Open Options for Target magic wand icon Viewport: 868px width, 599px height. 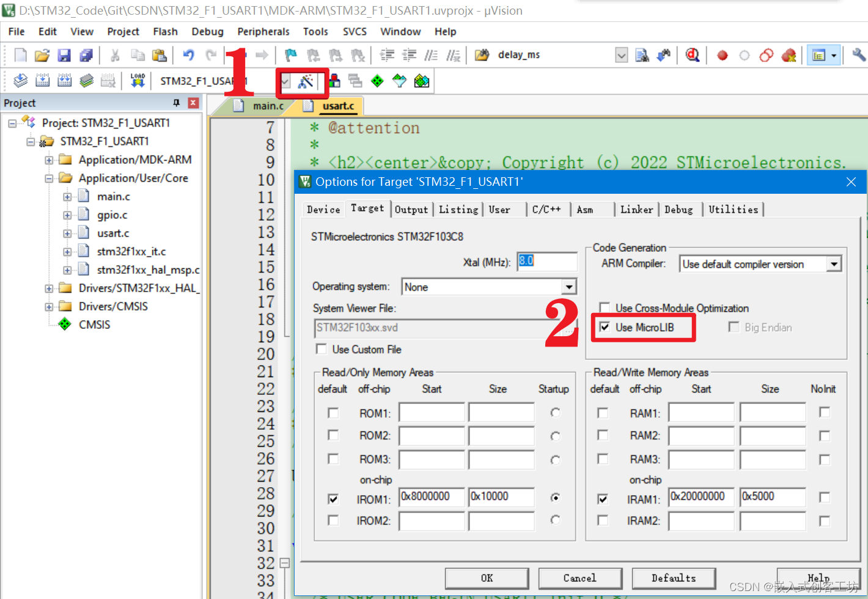click(x=306, y=81)
